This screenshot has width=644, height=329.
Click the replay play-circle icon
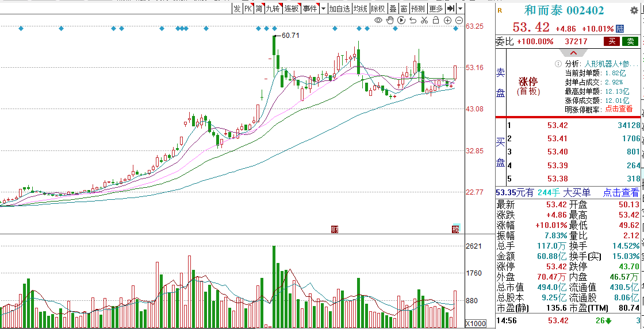(x=402, y=20)
